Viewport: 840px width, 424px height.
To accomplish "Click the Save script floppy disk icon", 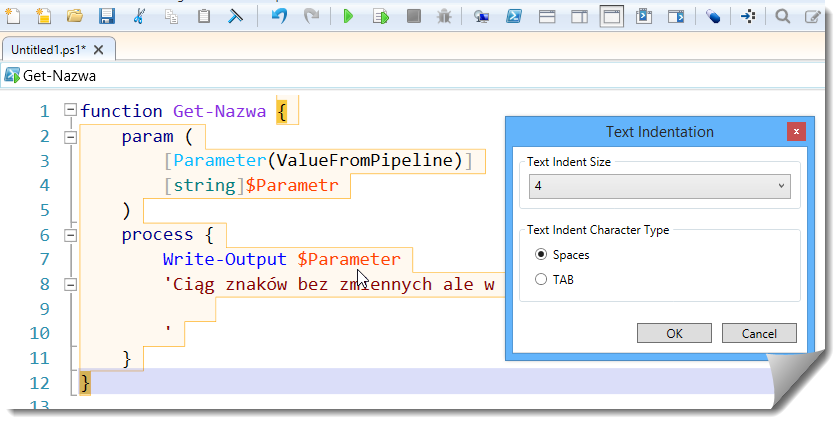I will (x=107, y=16).
